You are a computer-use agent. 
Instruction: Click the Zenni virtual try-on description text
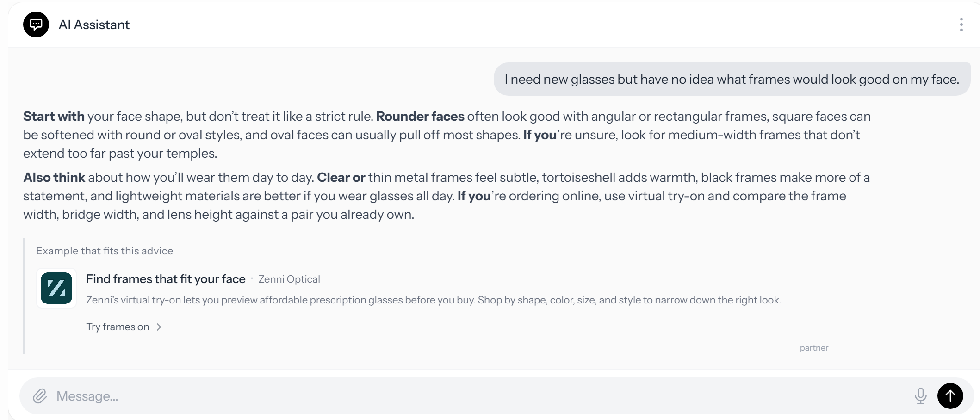click(434, 300)
